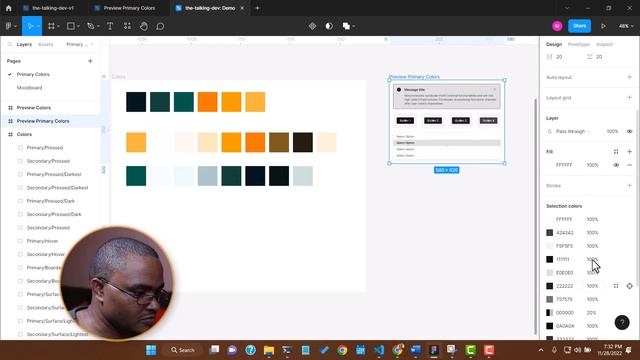Open the Windows Start menu
Screen dimensions: 640x360
(x=151, y=350)
